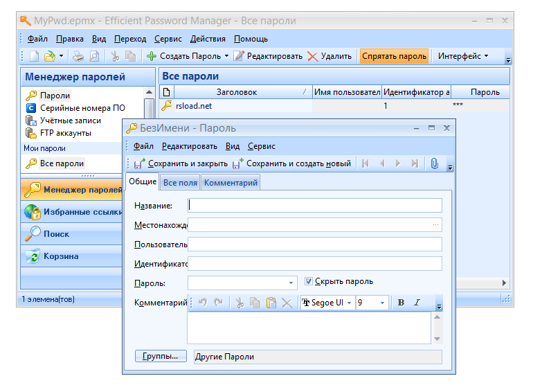Toggle Italic in comment toolbar
Screen dimensions: 542x392
click(417, 303)
